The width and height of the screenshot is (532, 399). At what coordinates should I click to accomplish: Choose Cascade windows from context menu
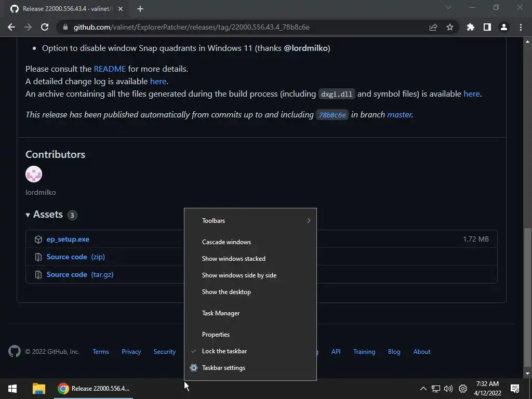(250, 242)
